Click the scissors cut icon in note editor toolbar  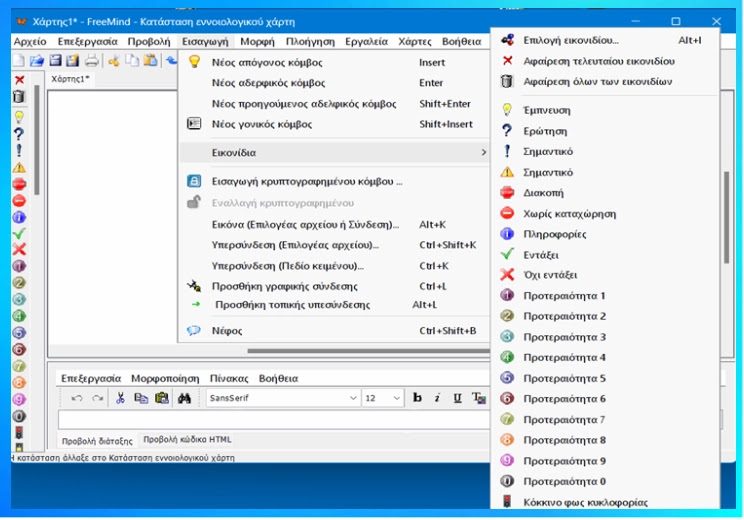pyautogui.click(x=120, y=398)
